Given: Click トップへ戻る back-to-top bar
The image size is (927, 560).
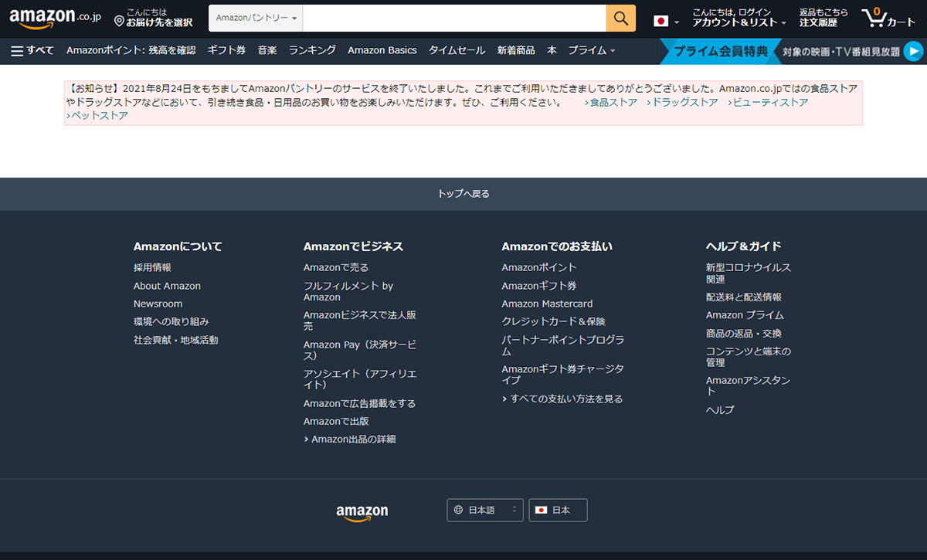Looking at the screenshot, I should 463,194.
